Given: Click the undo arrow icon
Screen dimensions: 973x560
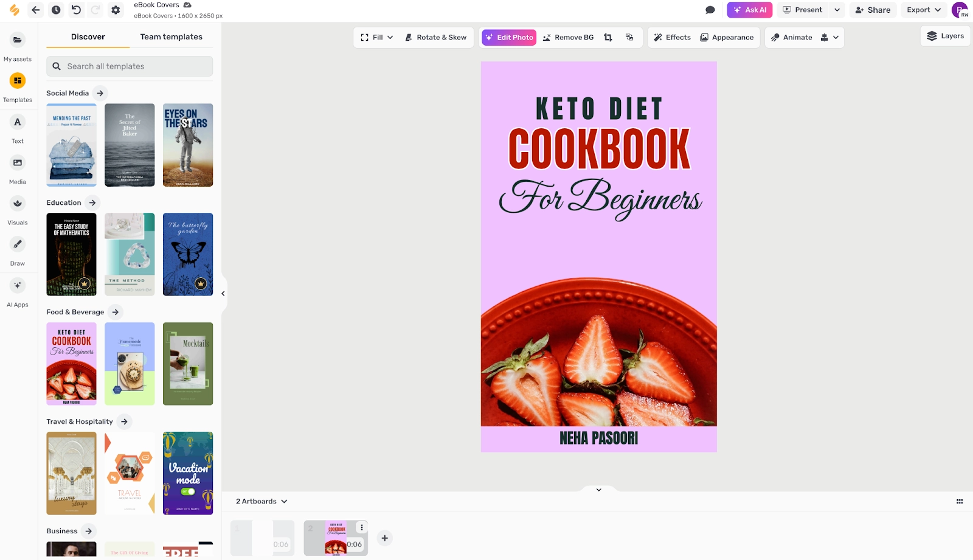Looking at the screenshot, I should (x=76, y=10).
